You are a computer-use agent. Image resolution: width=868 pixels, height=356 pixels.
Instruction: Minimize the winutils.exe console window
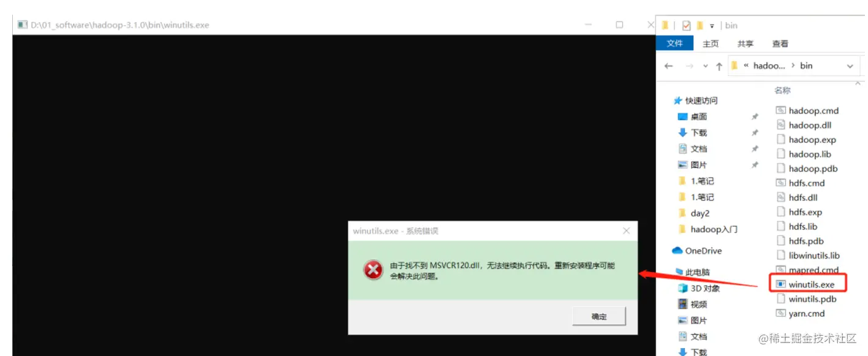coord(588,25)
